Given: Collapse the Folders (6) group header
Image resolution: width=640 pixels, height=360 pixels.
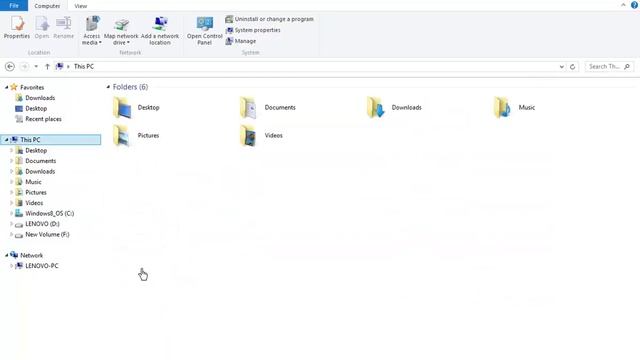Looking at the screenshot, I should tap(108, 87).
